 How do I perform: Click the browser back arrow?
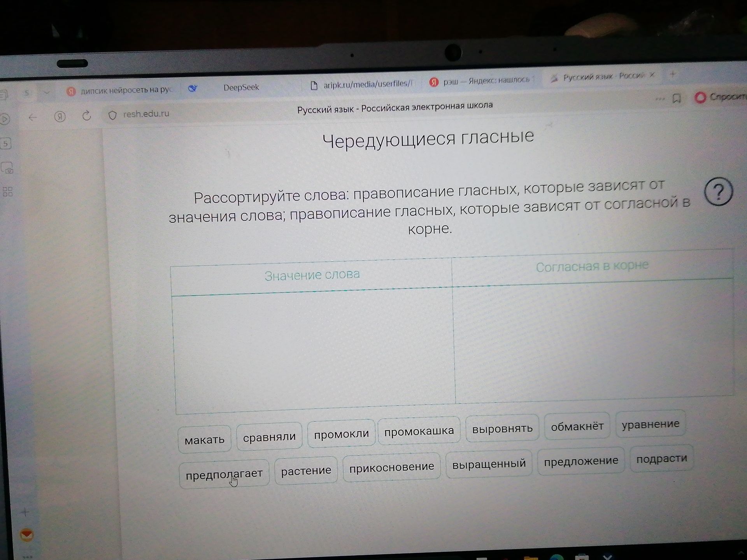tap(33, 117)
